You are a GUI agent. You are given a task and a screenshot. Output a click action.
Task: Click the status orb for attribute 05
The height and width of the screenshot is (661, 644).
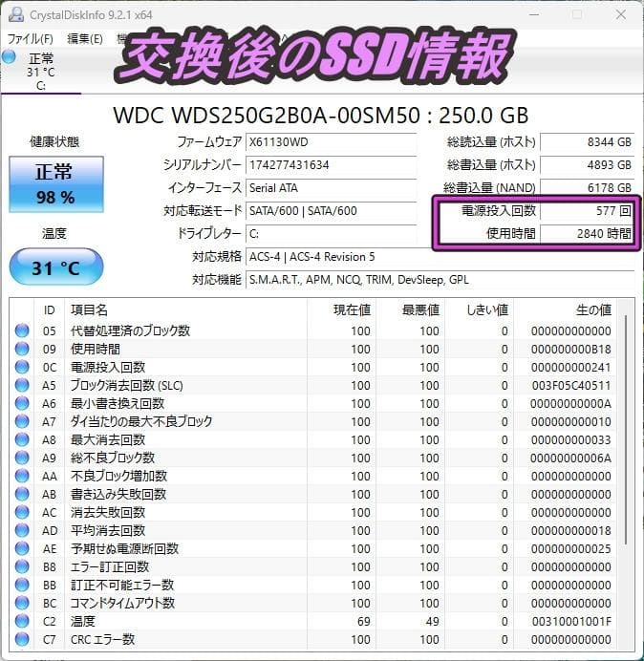tap(22, 330)
